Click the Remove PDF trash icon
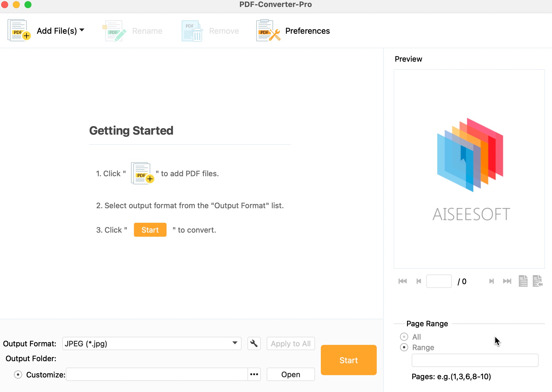The height and width of the screenshot is (392, 552). (192, 31)
